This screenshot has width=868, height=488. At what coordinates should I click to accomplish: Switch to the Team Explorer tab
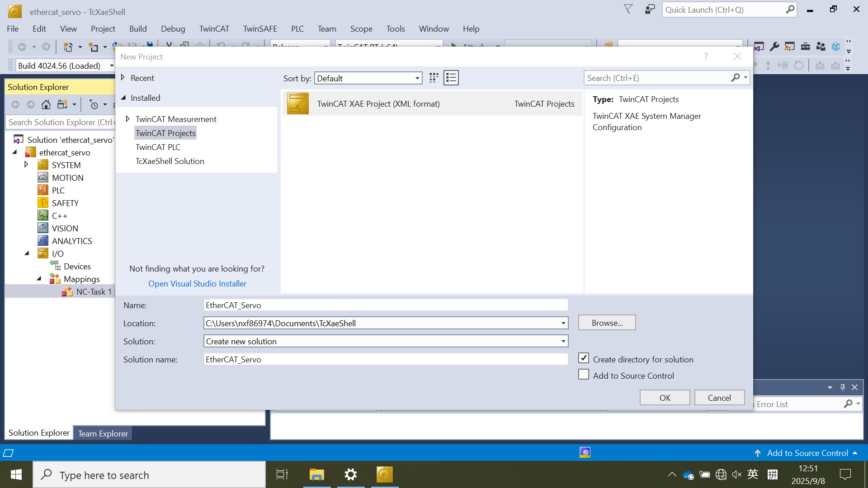(103, 433)
